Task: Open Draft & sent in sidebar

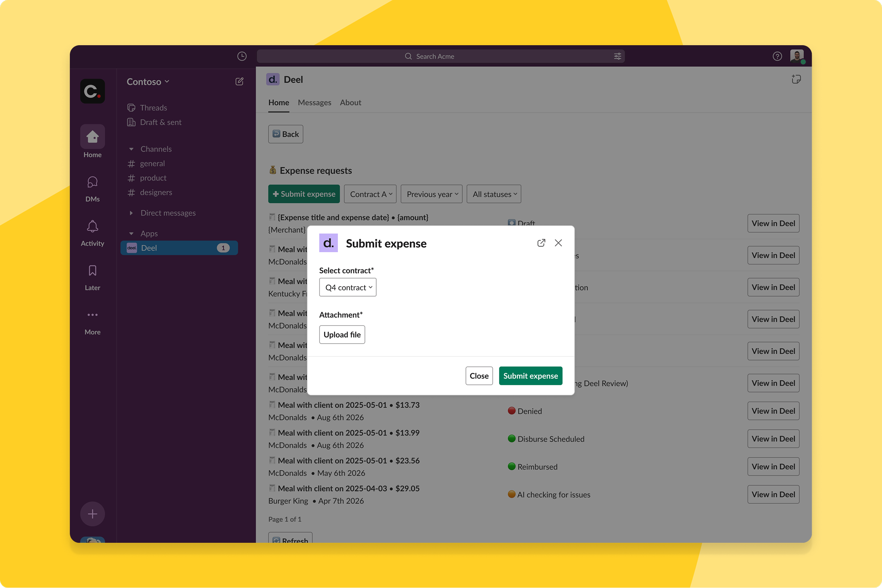Action: pyautogui.click(x=154, y=122)
